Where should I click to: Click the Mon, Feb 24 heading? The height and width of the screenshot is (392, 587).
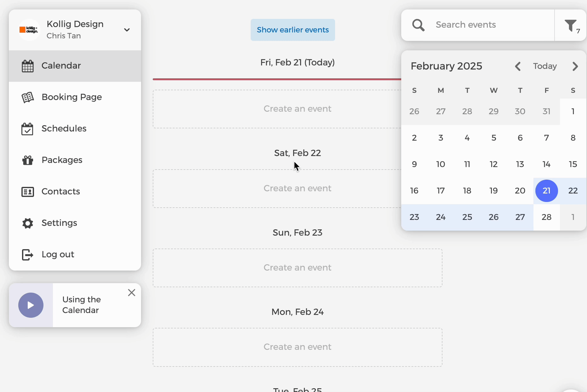click(x=298, y=312)
